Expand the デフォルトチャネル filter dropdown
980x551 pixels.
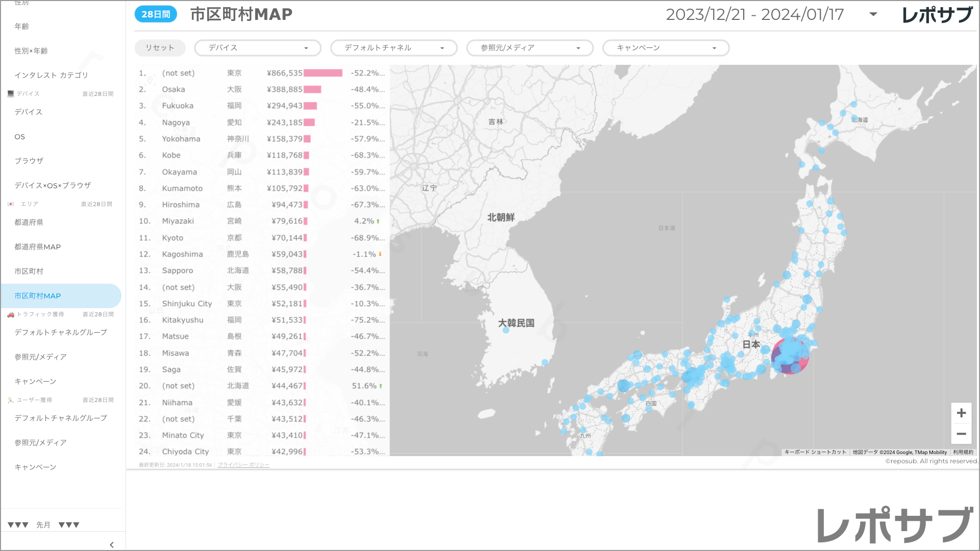click(394, 48)
